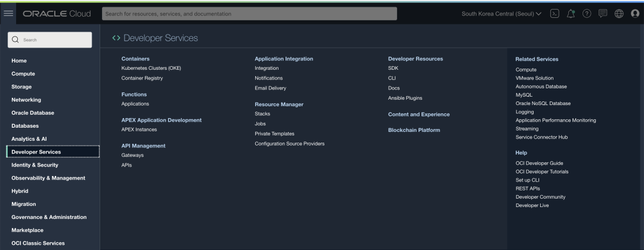This screenshot has height=250, width=644.
Task: Open Functions Applications link
Action: click(135, 104)
